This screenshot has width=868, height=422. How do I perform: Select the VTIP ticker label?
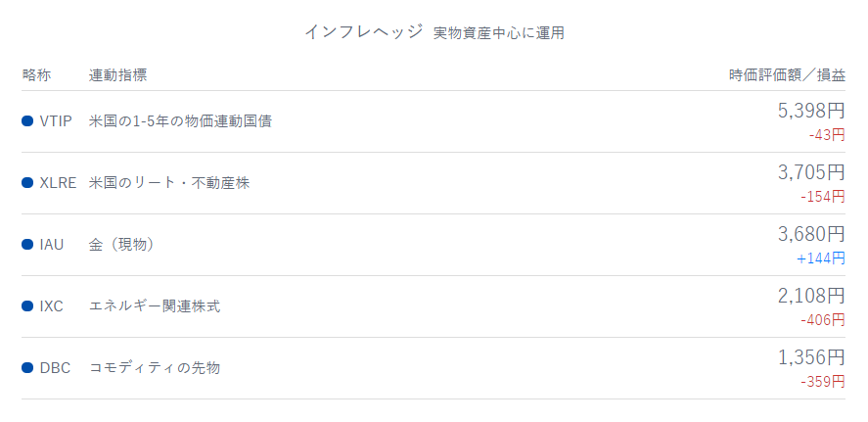click(x=56, y=121)
